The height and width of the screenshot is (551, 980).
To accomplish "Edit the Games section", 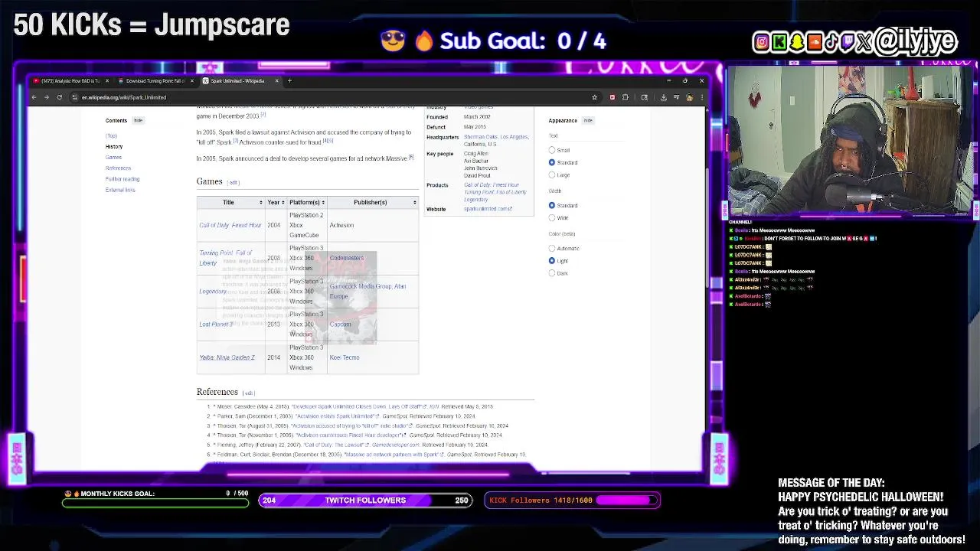I will (x=234, y=183).
